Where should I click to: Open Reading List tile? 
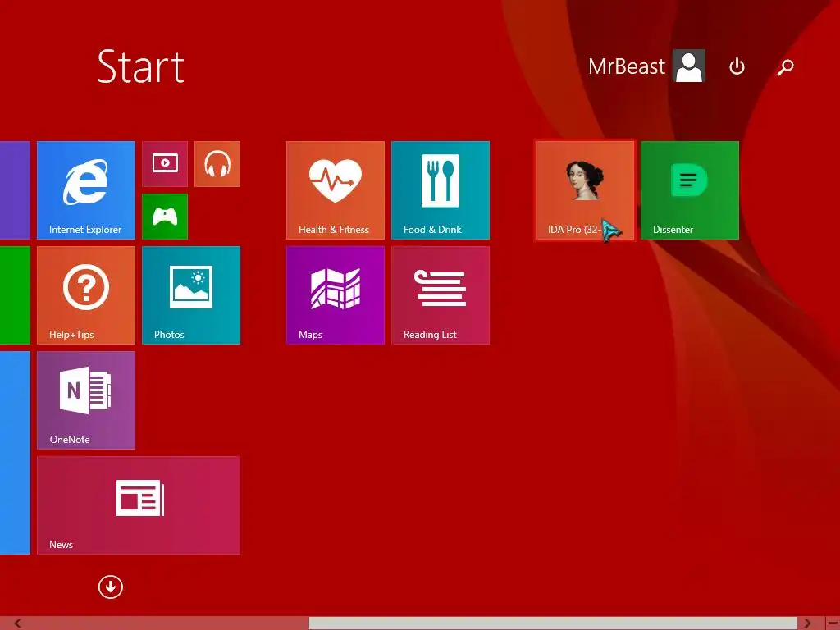pos(441,295)
